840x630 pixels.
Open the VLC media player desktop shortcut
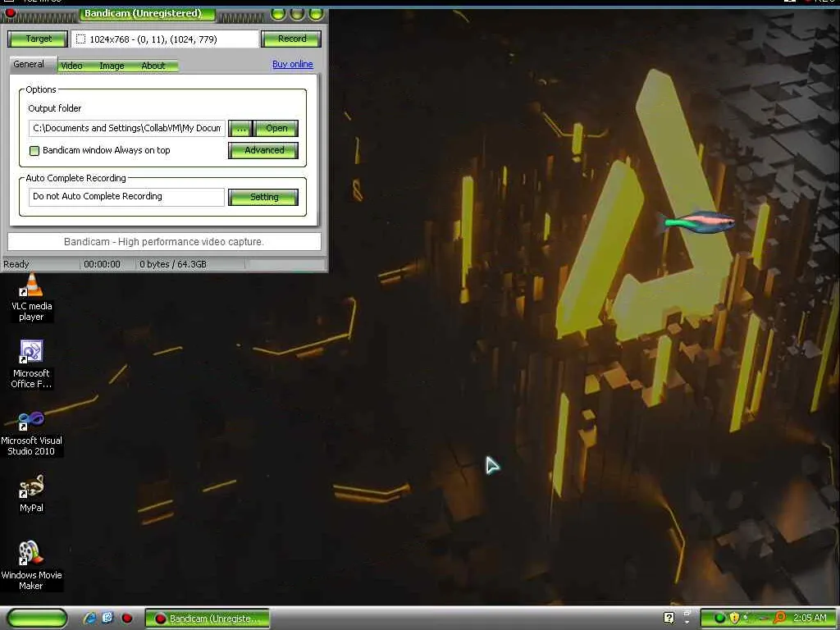tap(32, 298)
